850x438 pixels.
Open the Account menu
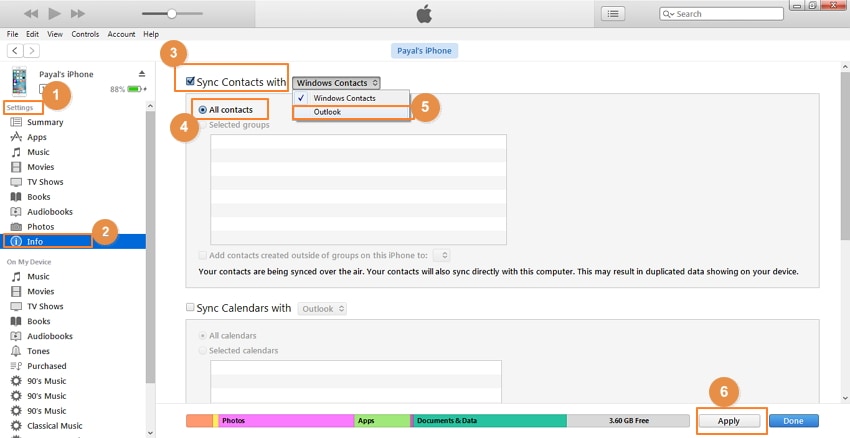point(121,34)
